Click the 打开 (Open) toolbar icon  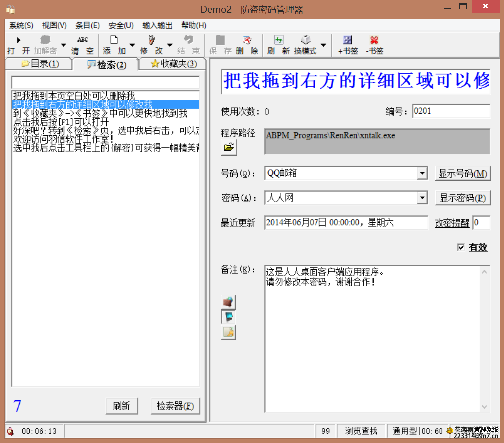[18, 45]
